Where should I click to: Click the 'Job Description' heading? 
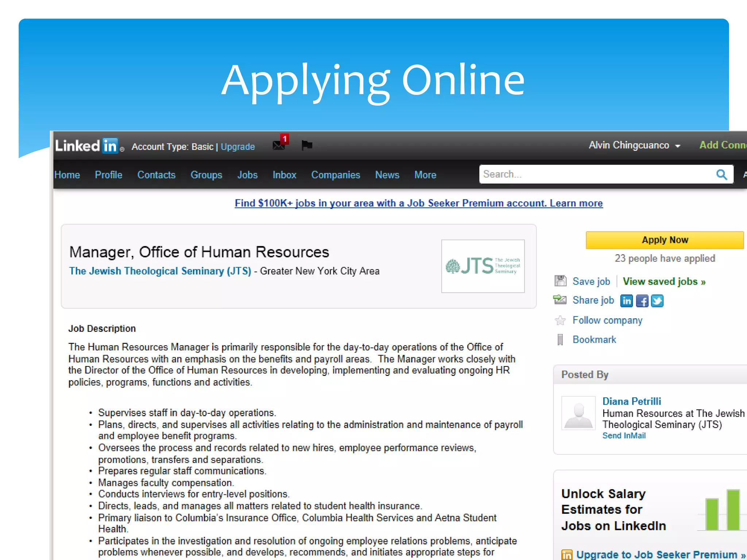(102, 328)
